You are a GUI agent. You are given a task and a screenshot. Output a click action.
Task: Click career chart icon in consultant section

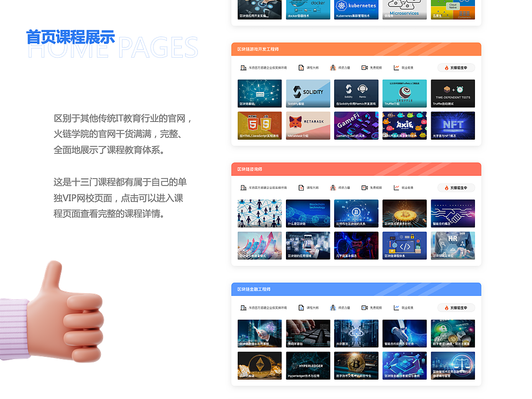click(x=396, y=188)
